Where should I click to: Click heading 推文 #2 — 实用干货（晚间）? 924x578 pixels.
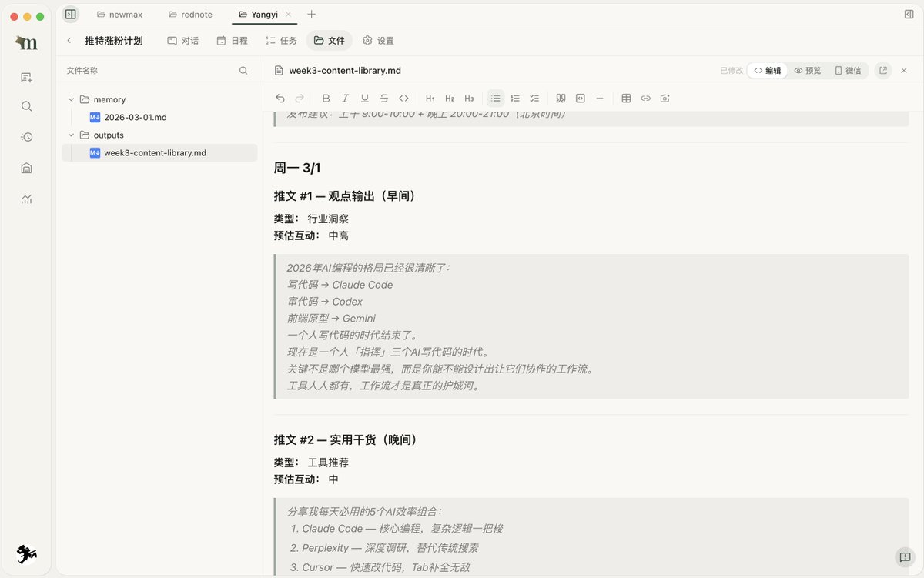point(345,439)
